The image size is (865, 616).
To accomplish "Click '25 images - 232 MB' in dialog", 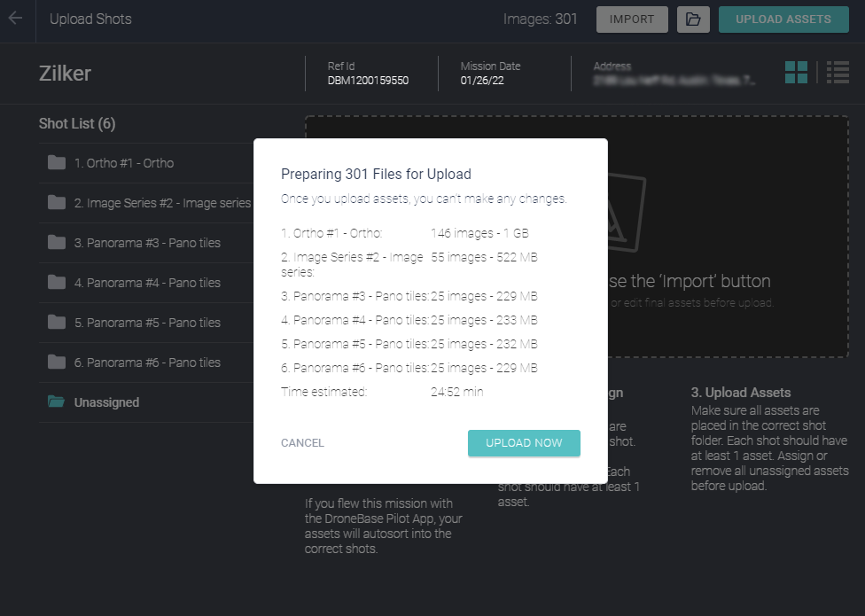I will click(484, 344).
